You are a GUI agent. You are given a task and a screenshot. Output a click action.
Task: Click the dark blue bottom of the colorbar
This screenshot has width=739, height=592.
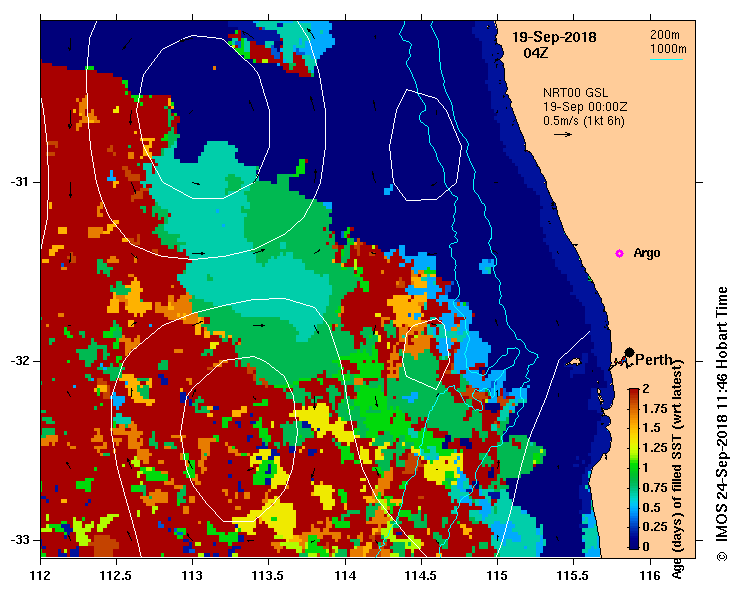[x=633, y=542]
